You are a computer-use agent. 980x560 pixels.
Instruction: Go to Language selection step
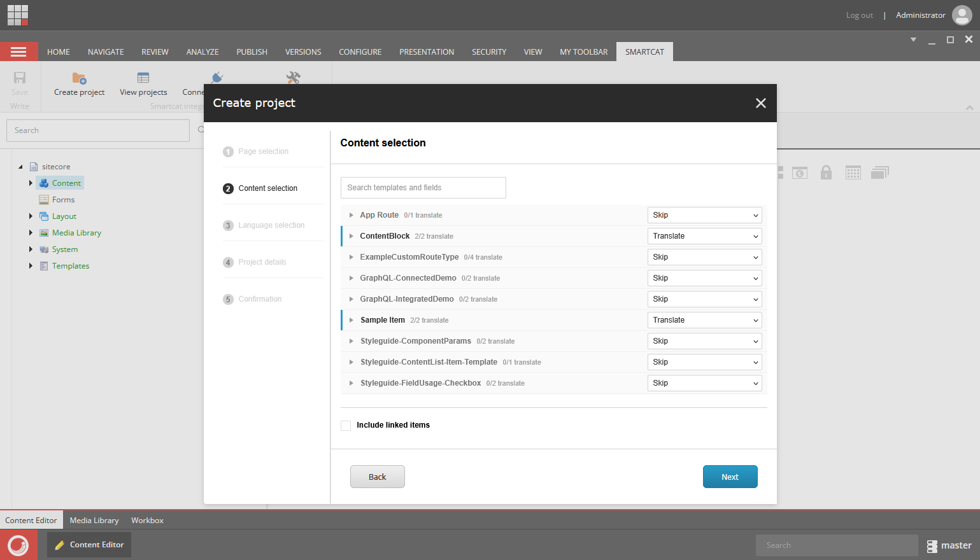coord(264,225)
